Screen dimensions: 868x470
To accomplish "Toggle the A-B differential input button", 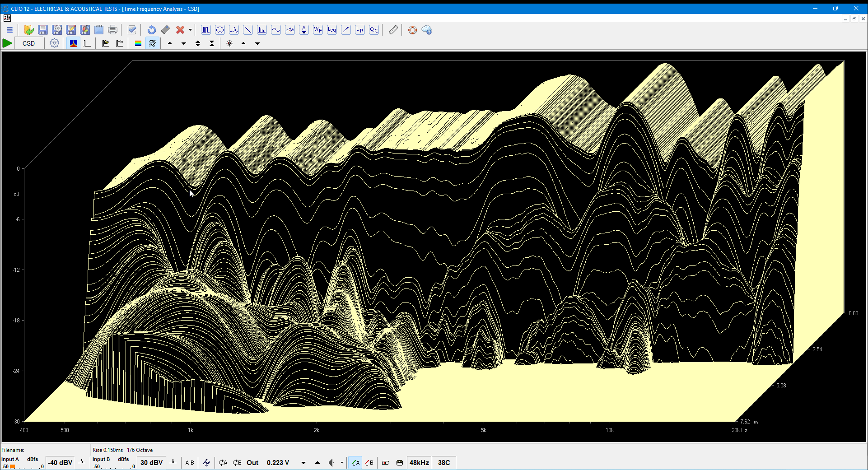I will [190, 463].
